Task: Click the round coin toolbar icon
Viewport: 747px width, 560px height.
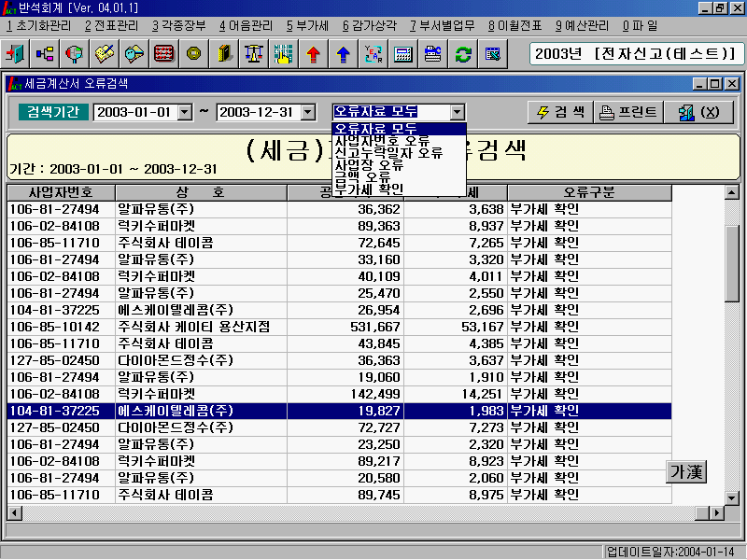Action: 193,54
